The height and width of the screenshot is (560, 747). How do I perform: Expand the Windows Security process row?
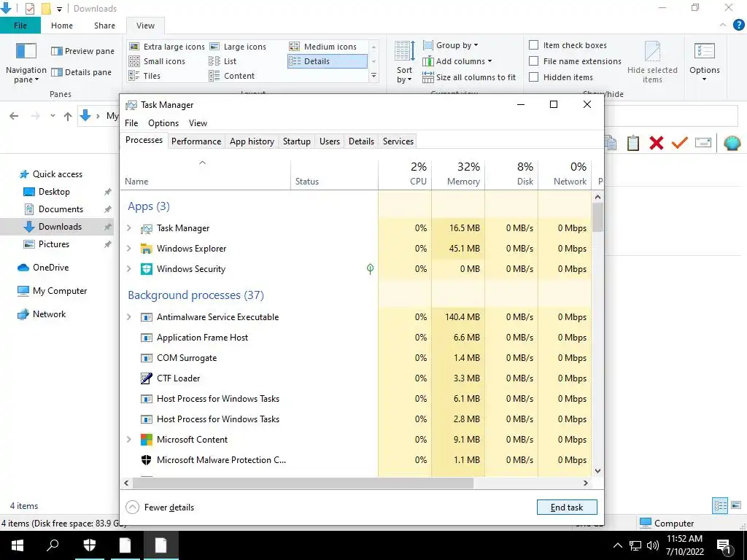[128, 269]
